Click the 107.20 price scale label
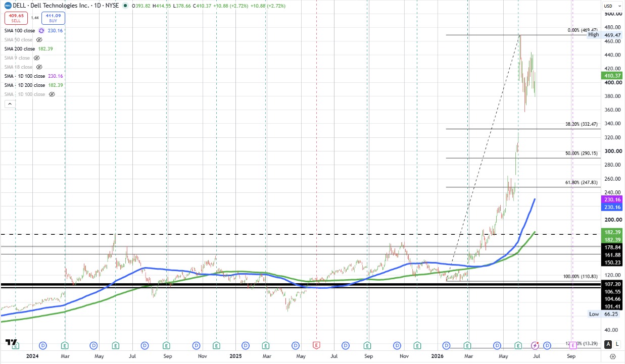 [x=612, y=284]
